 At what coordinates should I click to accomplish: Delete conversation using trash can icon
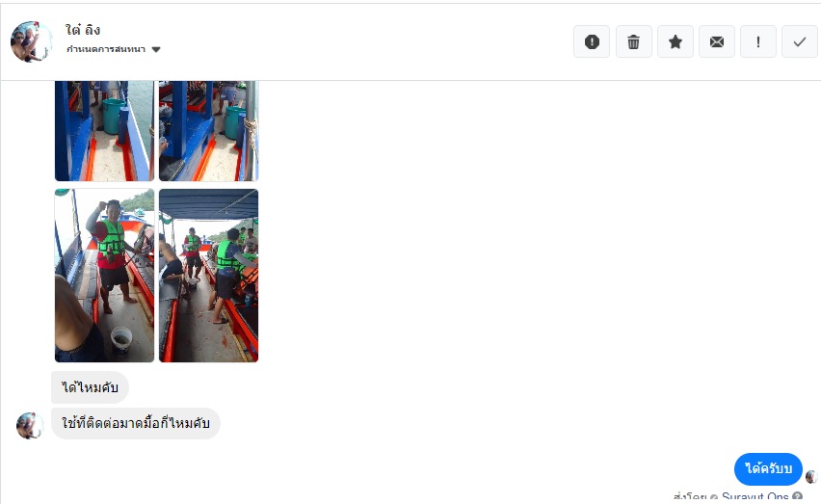pos(633,41)
